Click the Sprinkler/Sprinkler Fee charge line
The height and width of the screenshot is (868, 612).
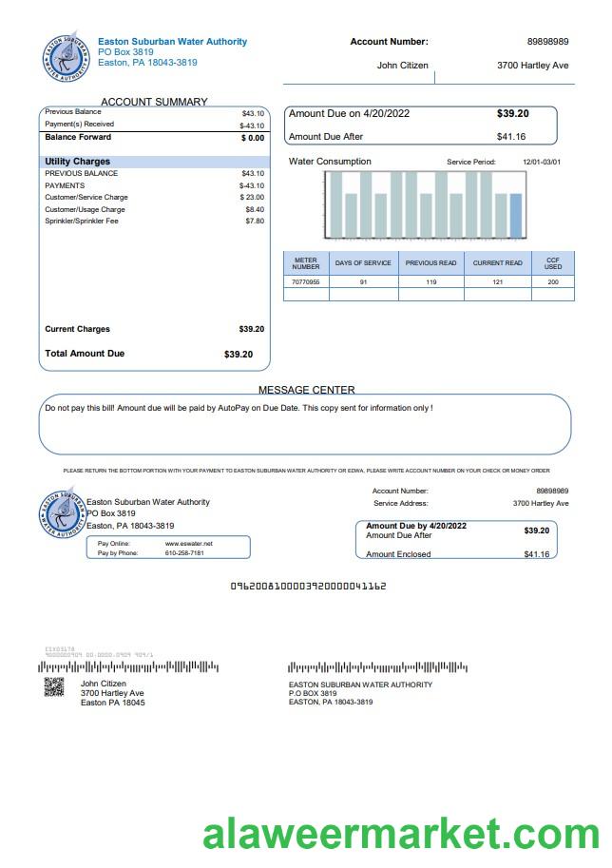coord(82,222)
